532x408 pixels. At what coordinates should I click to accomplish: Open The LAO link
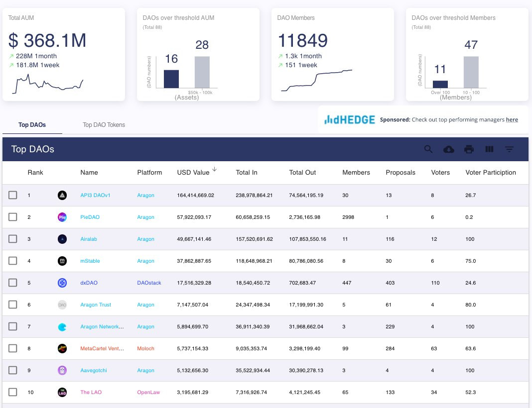click(x=91, y=392)
